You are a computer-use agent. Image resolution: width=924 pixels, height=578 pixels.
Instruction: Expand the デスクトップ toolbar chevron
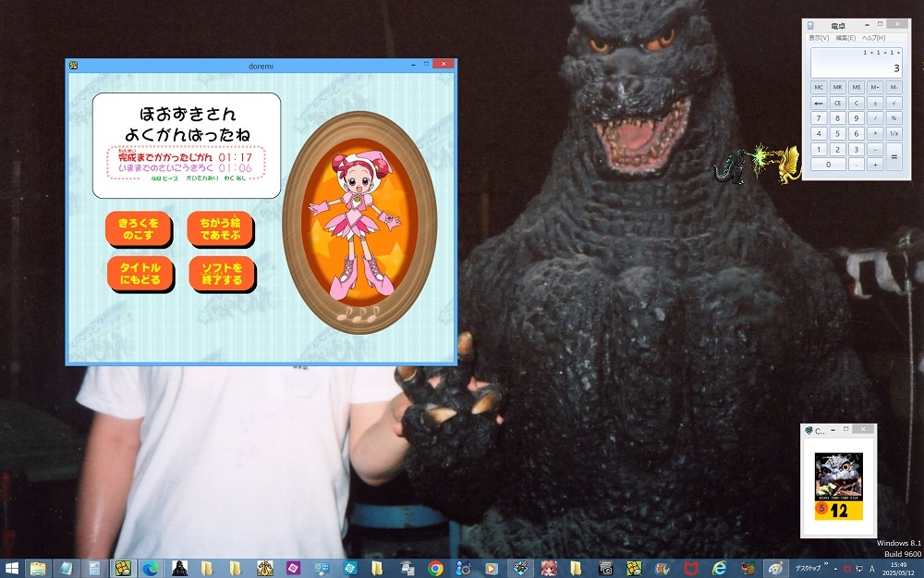(826, 566)
